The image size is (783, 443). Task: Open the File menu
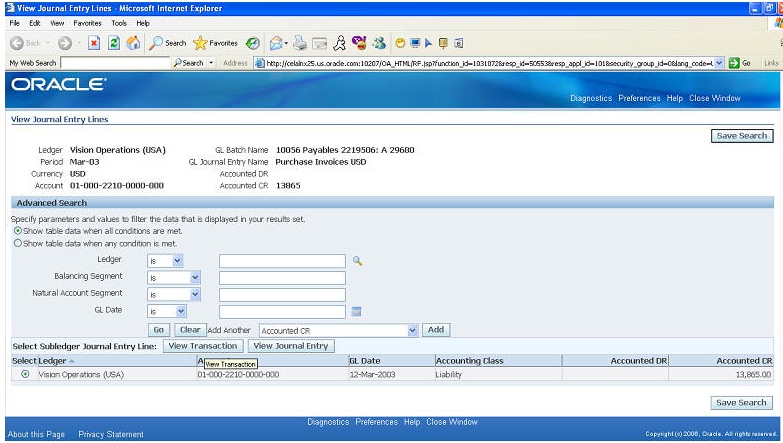(x=14, y=23)
